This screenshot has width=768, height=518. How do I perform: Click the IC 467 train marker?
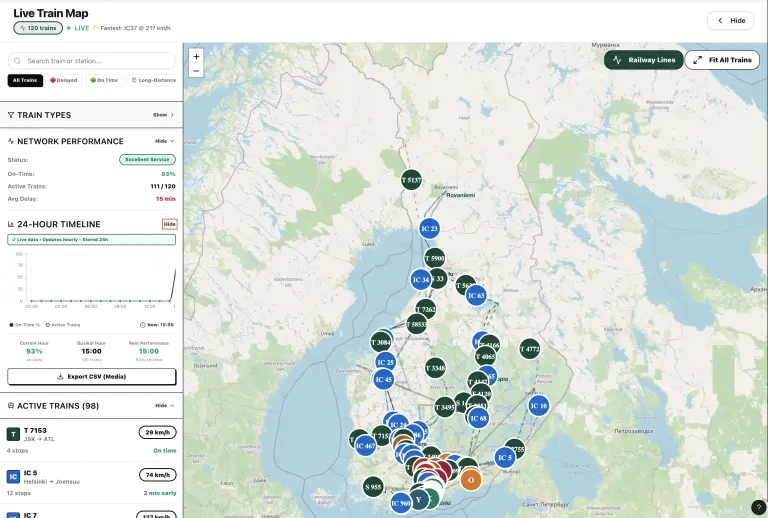[x=365, y=446]
